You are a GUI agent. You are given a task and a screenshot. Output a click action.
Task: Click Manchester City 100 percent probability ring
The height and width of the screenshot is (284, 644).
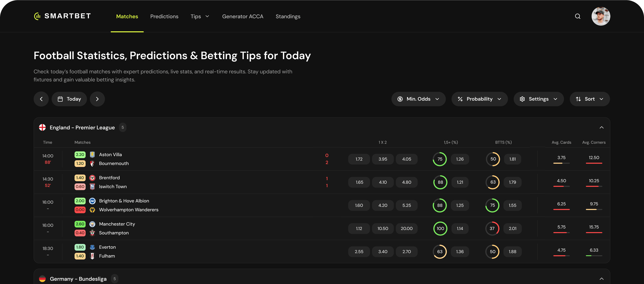click(440, 229)
